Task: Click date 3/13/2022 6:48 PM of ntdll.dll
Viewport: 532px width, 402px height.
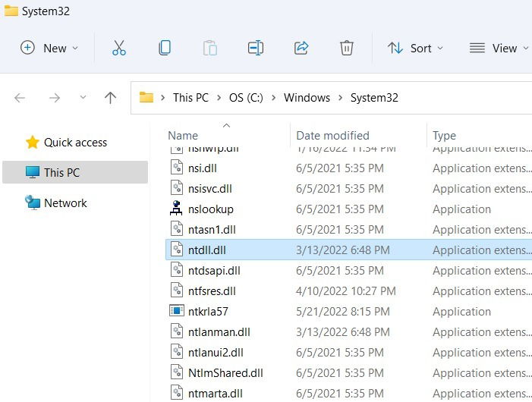Action: tap(343, 250)
